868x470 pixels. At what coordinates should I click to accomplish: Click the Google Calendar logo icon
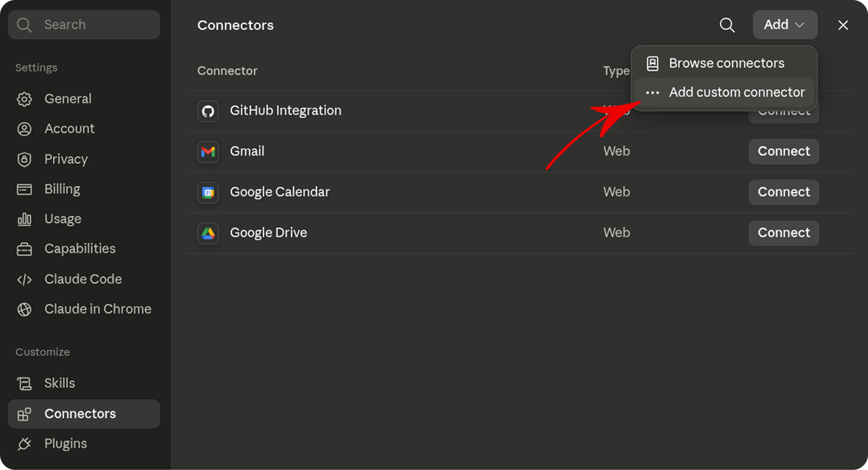[208, 192]
